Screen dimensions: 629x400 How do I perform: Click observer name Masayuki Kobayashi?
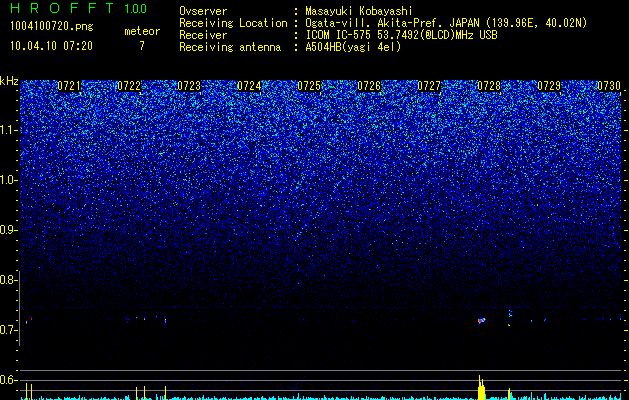358,11
